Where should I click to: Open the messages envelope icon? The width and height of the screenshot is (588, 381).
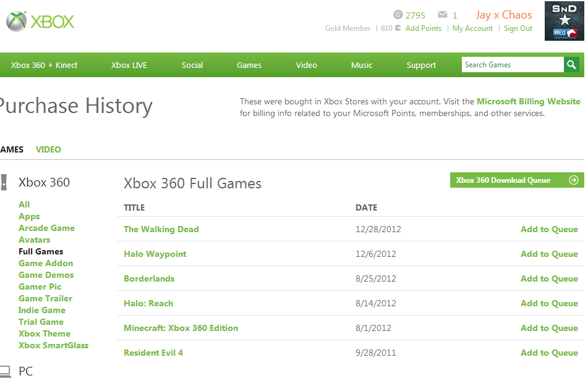pyautogui.click(x=443, y=15)
